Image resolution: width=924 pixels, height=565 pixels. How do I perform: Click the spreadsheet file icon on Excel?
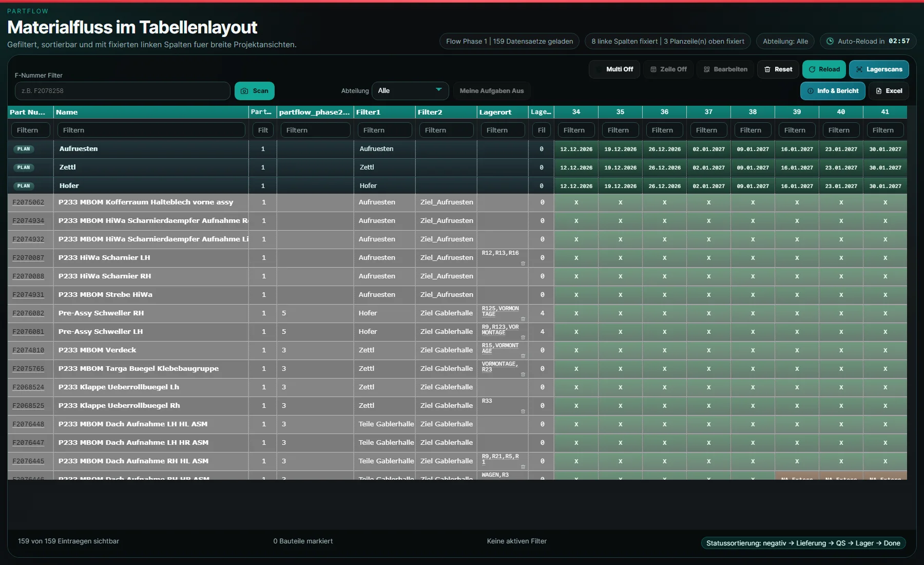click(x=879, y=91)
